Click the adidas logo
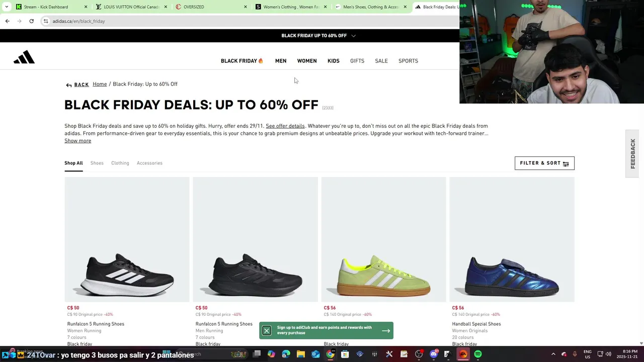644x362 pixels. [24, 58]
